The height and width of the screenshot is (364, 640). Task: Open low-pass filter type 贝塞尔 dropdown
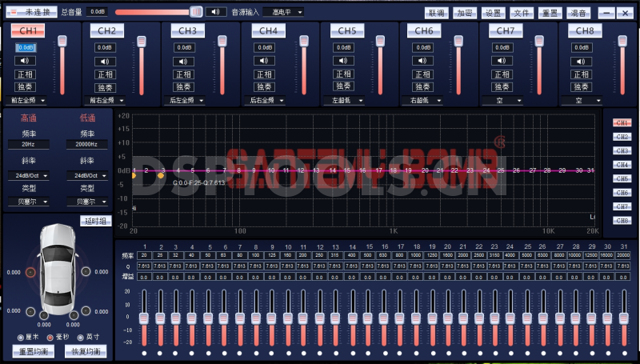(x=87, y=202)
